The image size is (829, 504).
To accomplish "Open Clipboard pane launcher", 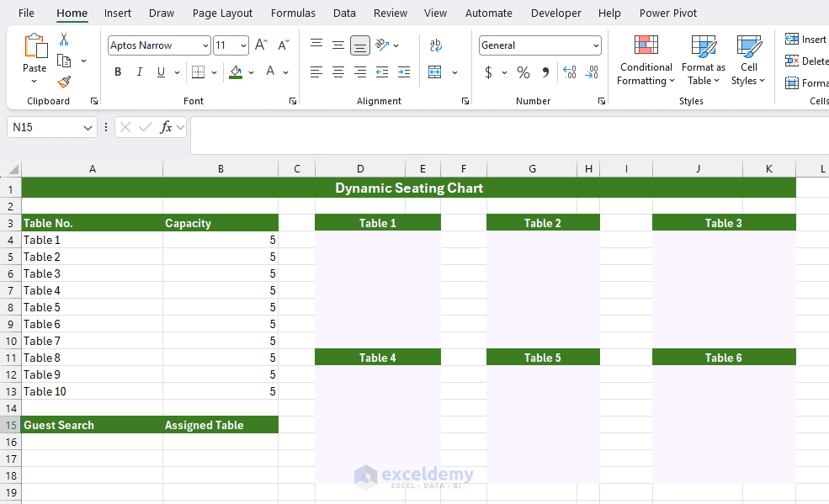I will click(94, 101).
